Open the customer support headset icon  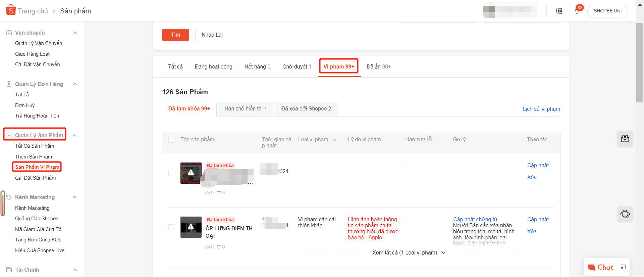click(625, 214)
